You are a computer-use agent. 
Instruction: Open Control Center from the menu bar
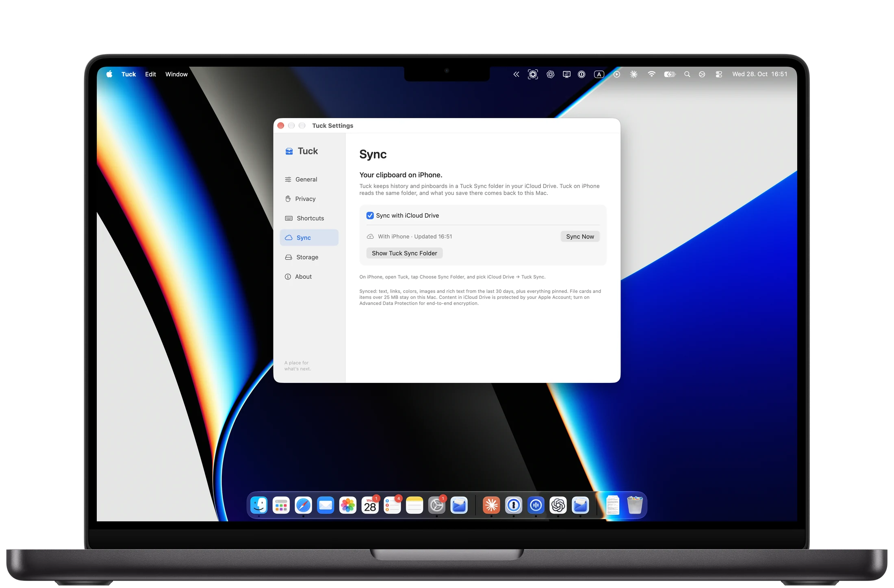coord(719,74)
